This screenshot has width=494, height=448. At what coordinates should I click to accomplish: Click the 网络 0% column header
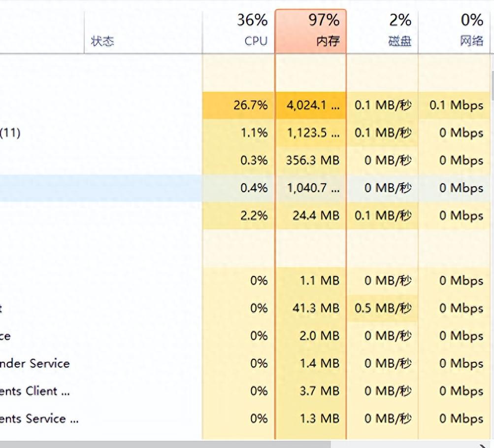point(454,32)
